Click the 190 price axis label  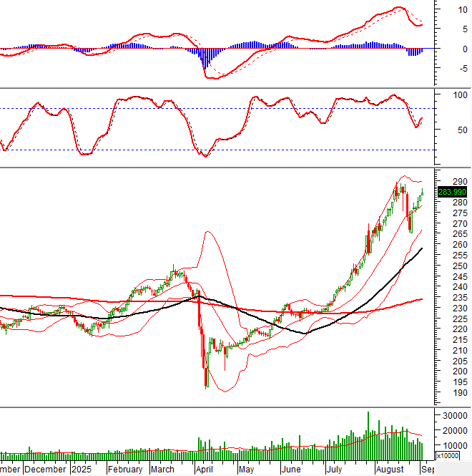tap(450, 394)
